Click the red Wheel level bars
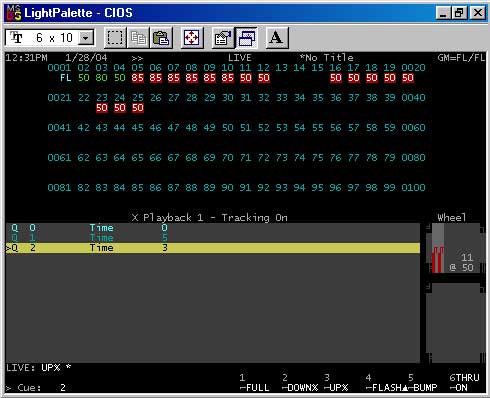490x398 pixels. (438, 259)
